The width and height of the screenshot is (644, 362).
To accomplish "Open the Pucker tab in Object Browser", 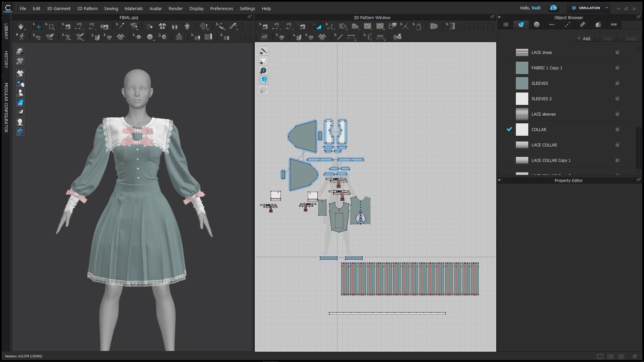I will pyautogui.click(x=583, y=24).
